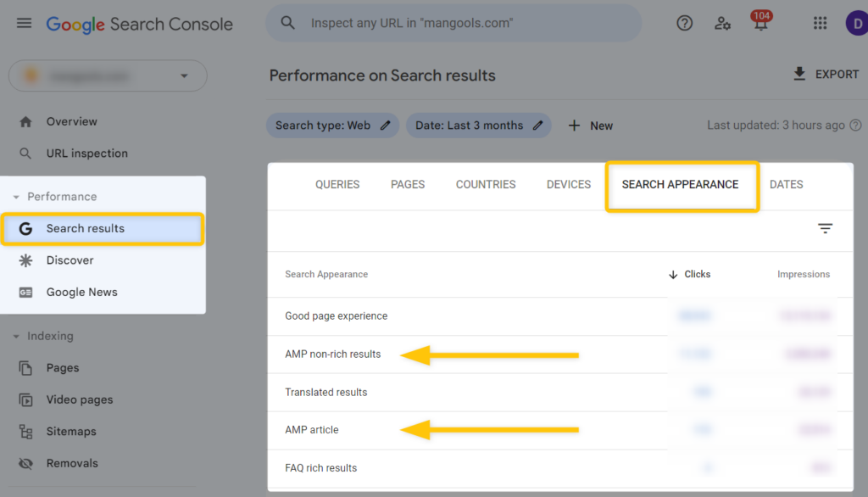Switch to the Devices tab
This screenshot has height=497, width=868.
569,185
